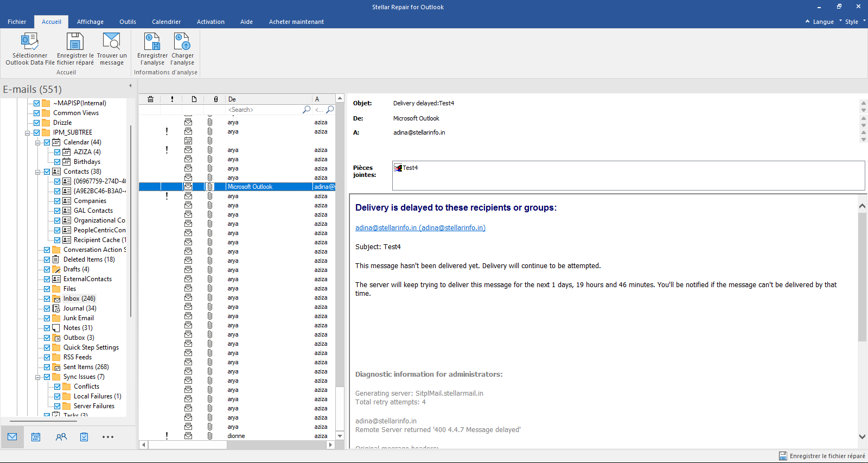Click the Notes folder icon
868x463 pixels.
pyautogui.click(x=56, y=328)
